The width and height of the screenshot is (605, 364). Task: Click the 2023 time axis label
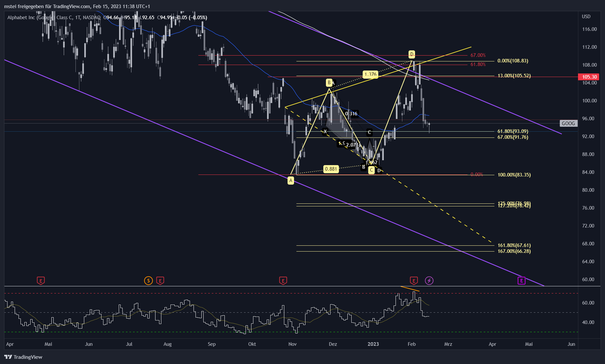coord(373,344)
